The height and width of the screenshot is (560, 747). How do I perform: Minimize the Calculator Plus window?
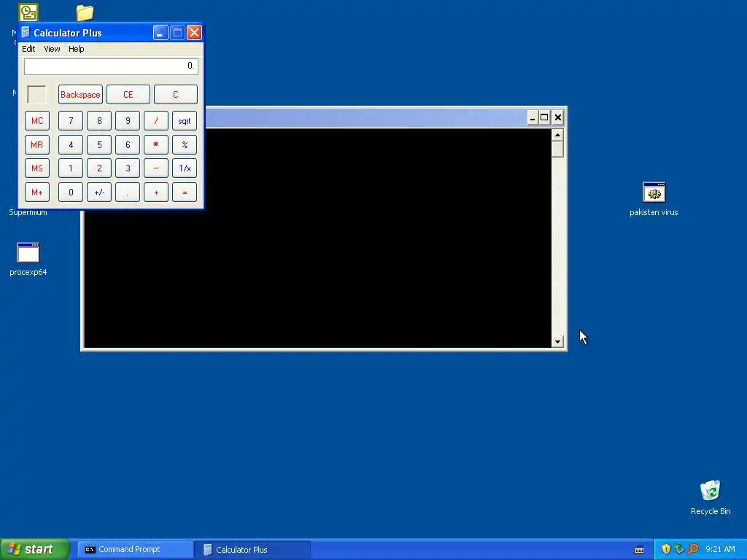pos(160,32)
